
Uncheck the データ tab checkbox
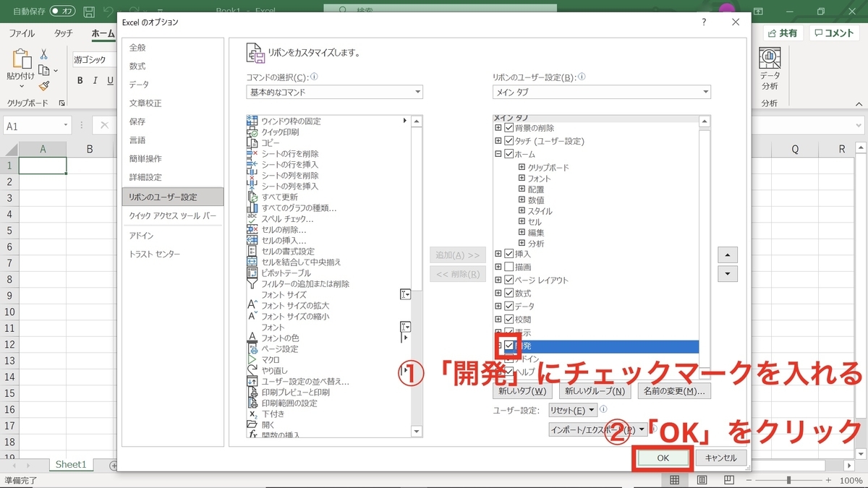(509, 306)
